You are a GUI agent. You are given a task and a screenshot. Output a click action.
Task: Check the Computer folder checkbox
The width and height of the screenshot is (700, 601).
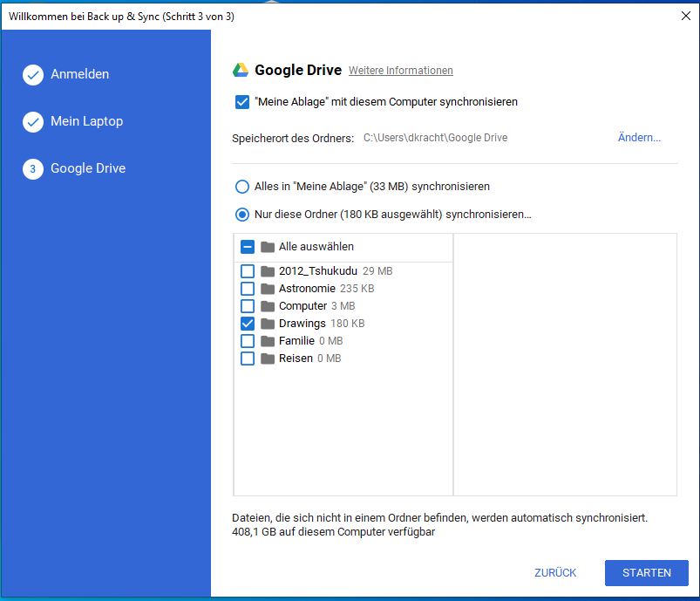point(248,306)
